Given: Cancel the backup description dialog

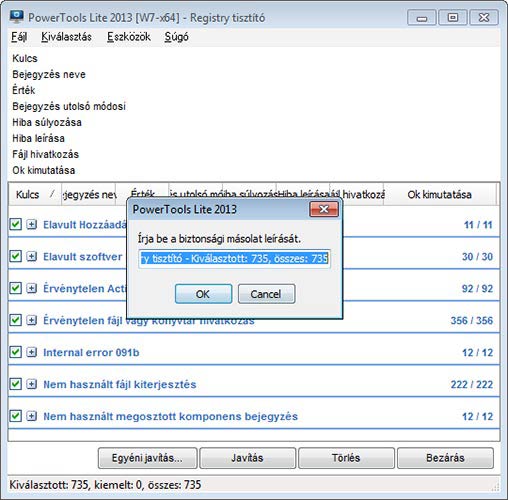Looking at the screenshot, I should 266,294.
